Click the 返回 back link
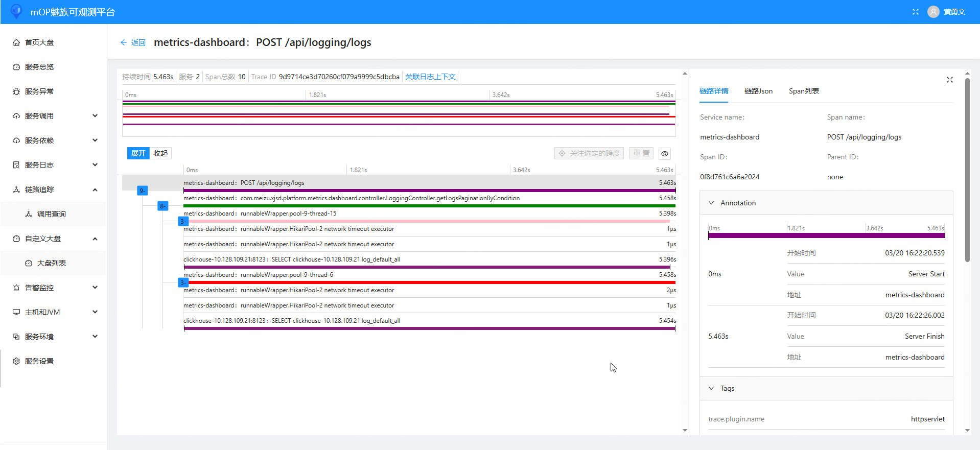The image size is (980, 450). [x=133, y=42]
